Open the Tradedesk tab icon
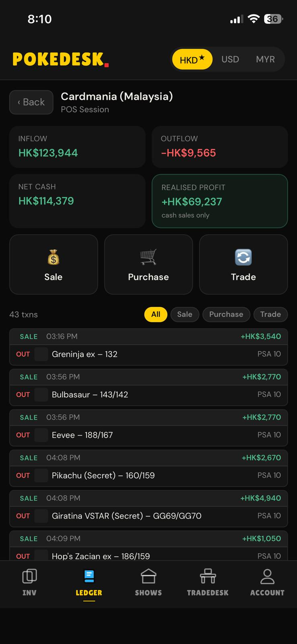 tap(208, 576)
